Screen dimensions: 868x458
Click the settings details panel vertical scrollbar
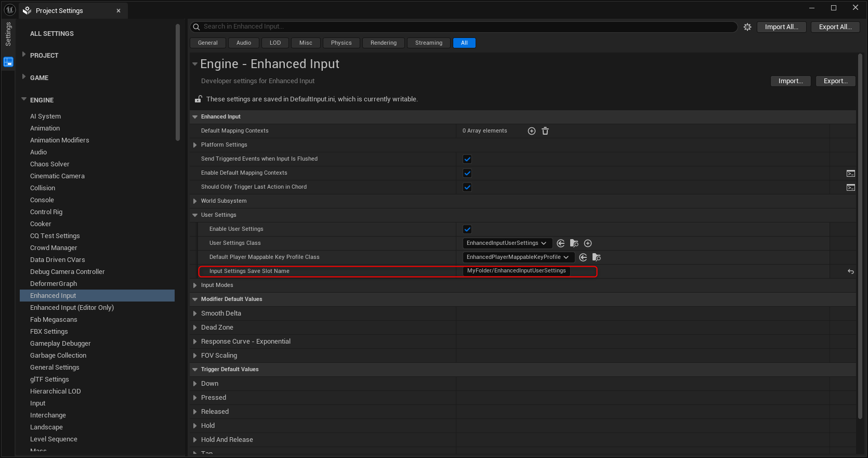860,237
